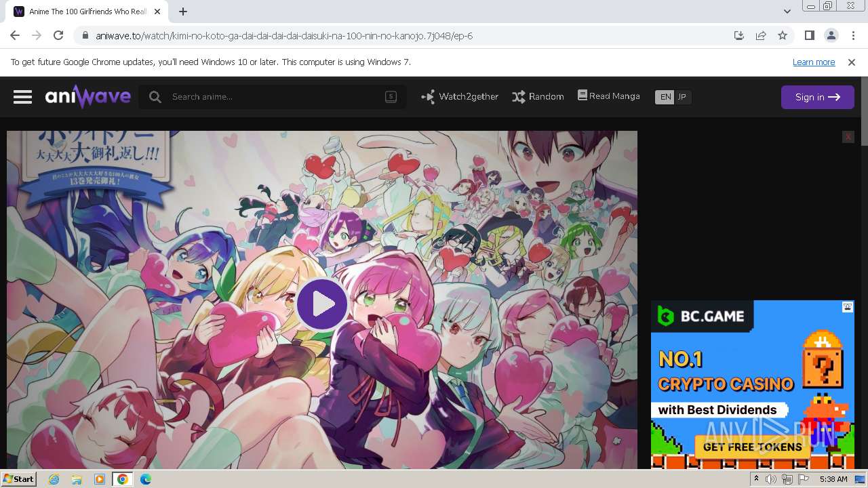Open Watch2gether
Image resolution: width=868 pixels, height=488 pixels.
pyautogui.click(x=460, y=97)
